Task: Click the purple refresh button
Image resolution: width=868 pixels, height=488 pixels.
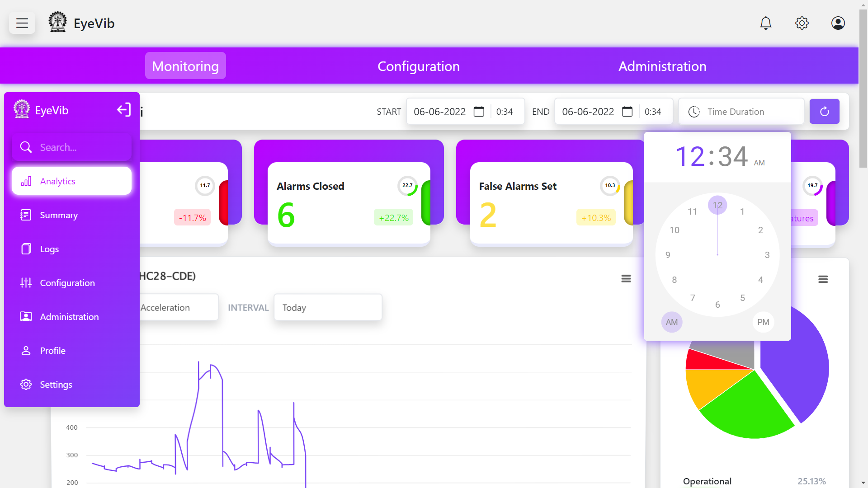Action: [824, 112]
